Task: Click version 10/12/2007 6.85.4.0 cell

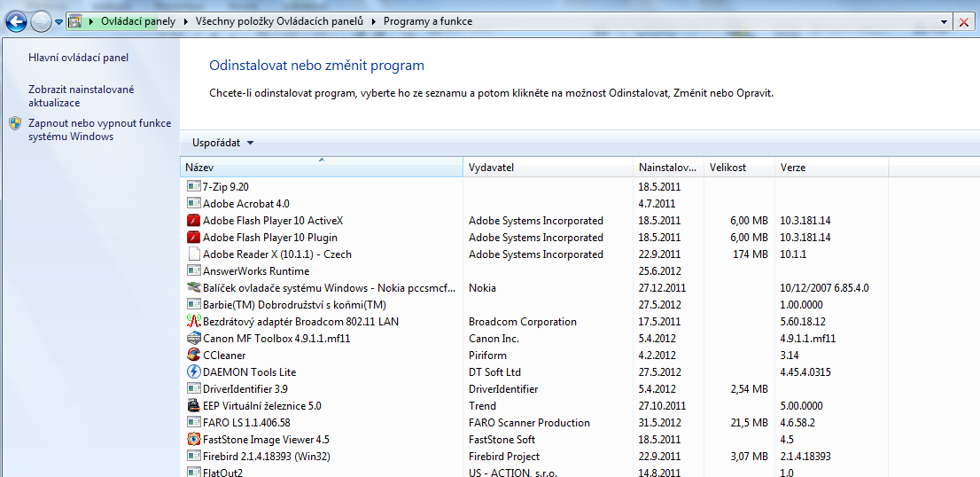Action: pos(824,287)
